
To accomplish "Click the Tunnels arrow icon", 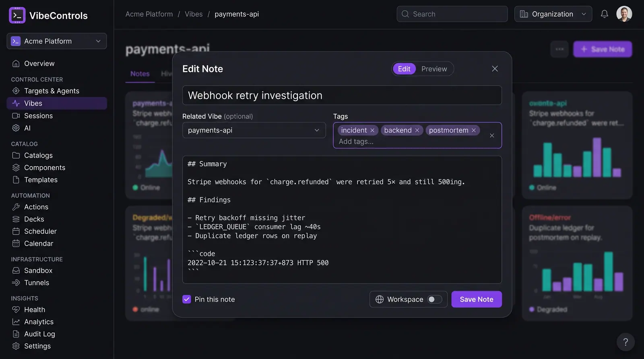I will tap(16, 283).
